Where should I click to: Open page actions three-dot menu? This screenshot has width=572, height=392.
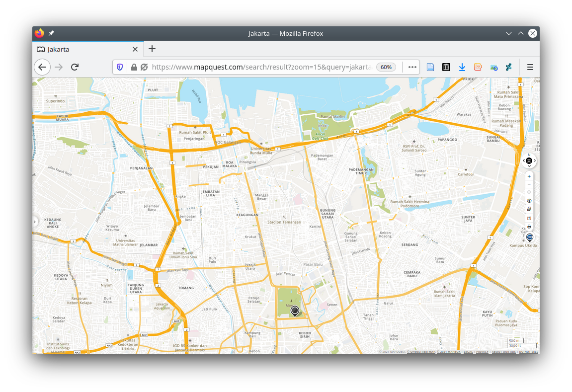tap(412, 67)
